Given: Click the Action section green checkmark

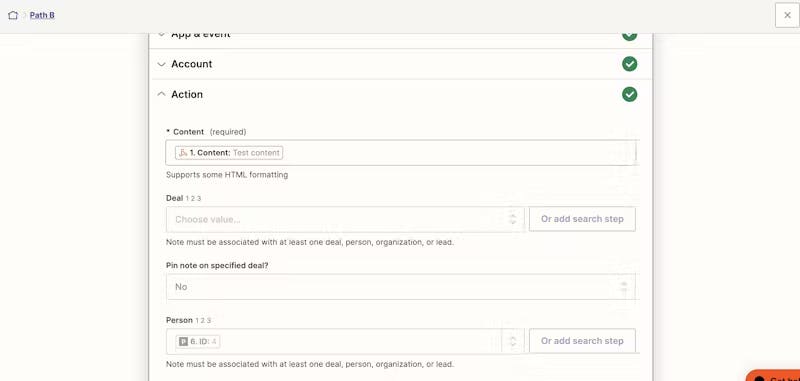Looking at the screenshot, I should (630, 94).
